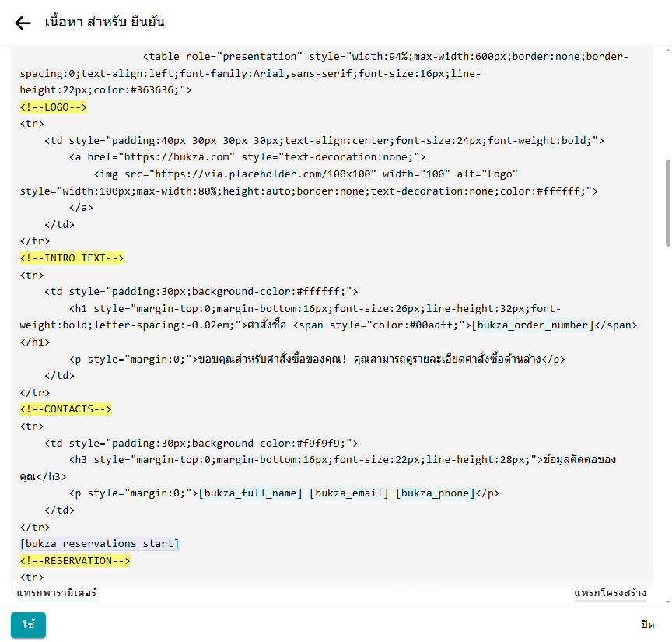The width and height of the screenshot is (672, 642).
Task: Click the highlighted CONTACTS comment
Action: tap(66, 409)
